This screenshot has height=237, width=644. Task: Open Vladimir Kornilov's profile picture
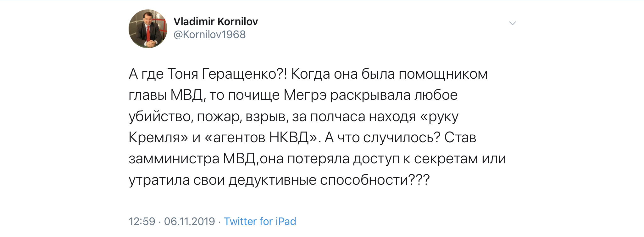click(x=148, y=29)
